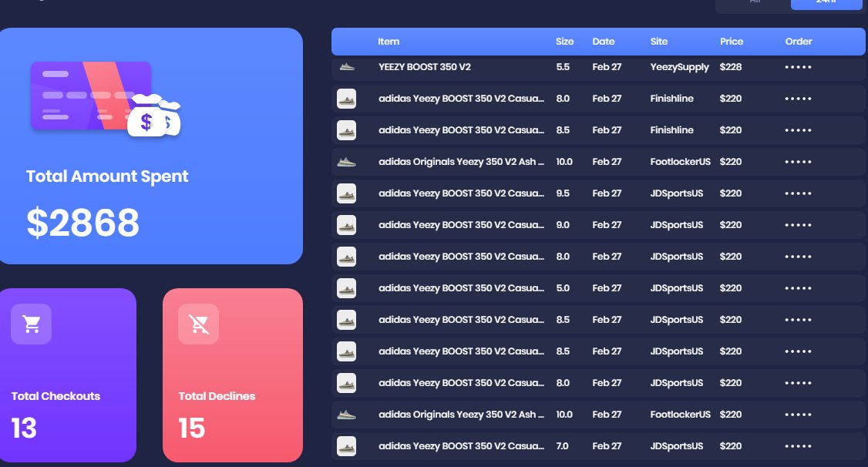
Task: Sort by the Item column header
Action: tap(389, 42)
